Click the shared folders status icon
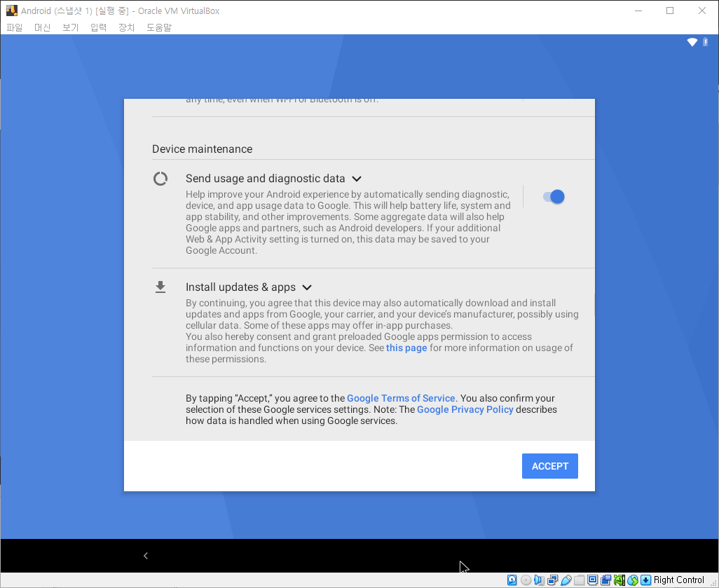The image size is (719, 588). click(579, 580)
